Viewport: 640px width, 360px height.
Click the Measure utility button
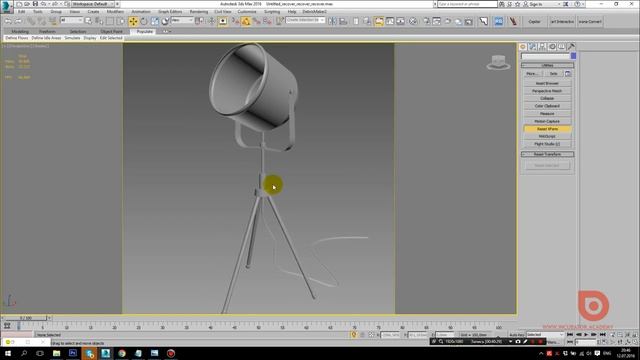547,113
